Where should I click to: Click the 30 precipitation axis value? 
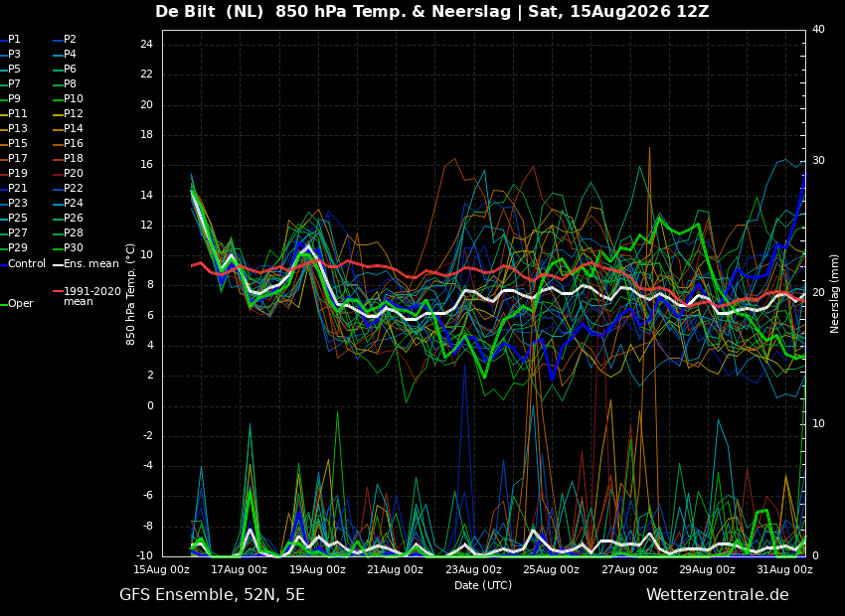point(818,161)
